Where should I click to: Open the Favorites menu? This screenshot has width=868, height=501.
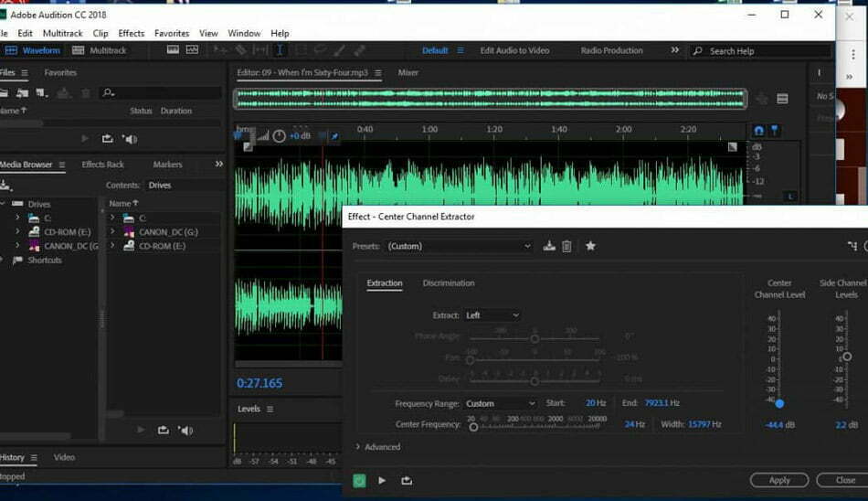coord(172,33)
